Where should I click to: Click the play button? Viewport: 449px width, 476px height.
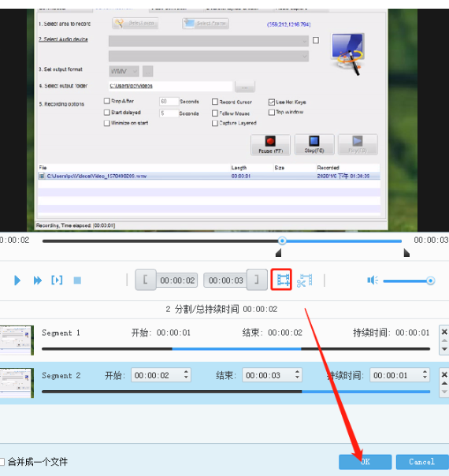pyautogui.click(x=17, y=281)
